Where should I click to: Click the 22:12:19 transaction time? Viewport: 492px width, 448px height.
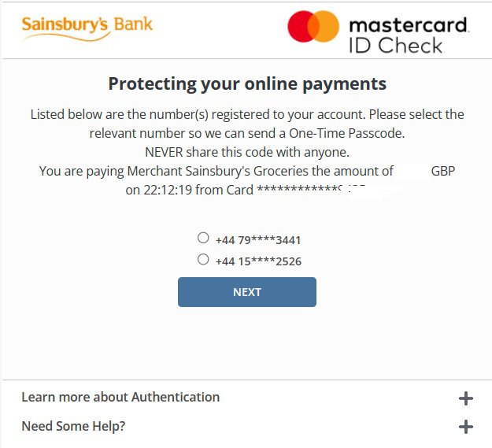point(168,190)
